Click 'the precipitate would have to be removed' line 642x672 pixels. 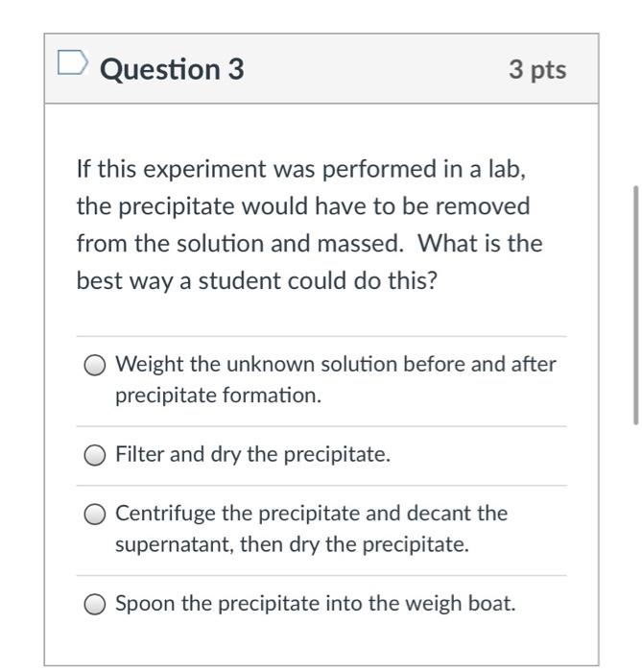click(x=303, y=206)
